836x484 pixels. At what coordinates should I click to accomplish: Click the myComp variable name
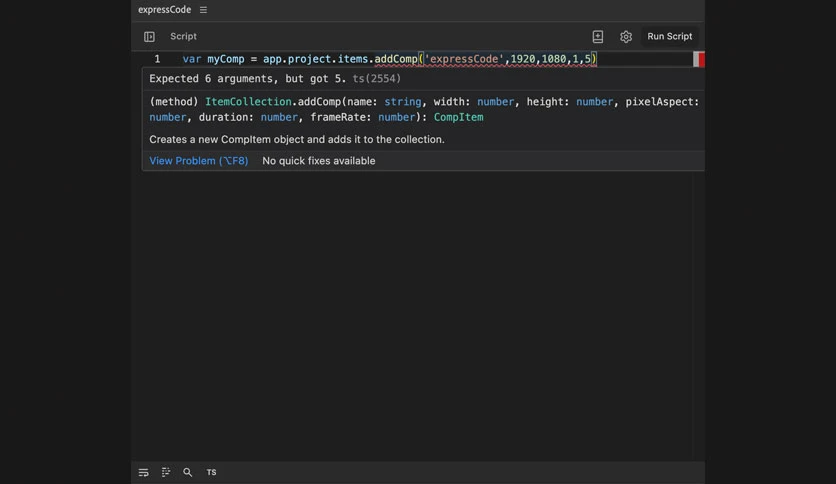pyautogui.click(x=226, y=59)
